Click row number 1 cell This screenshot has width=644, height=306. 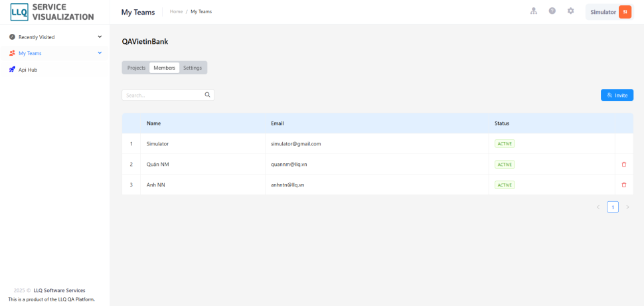tap(131, 144)
